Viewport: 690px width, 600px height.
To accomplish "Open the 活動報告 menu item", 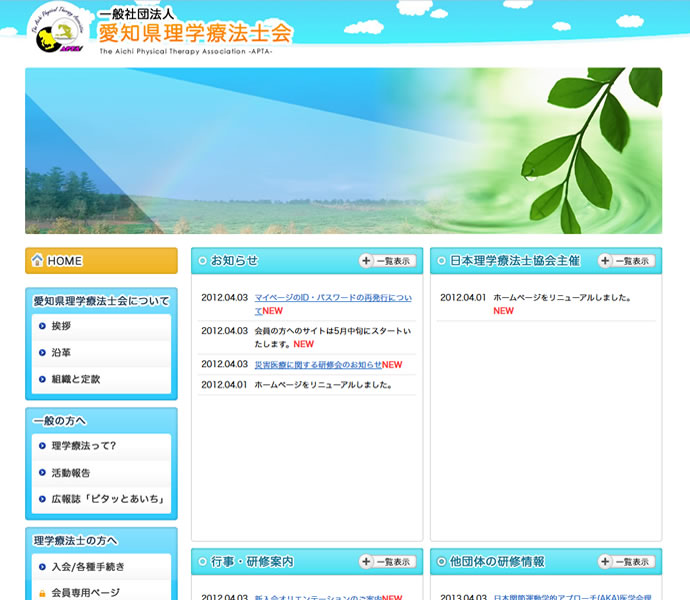I will click(x=101, y=473).
